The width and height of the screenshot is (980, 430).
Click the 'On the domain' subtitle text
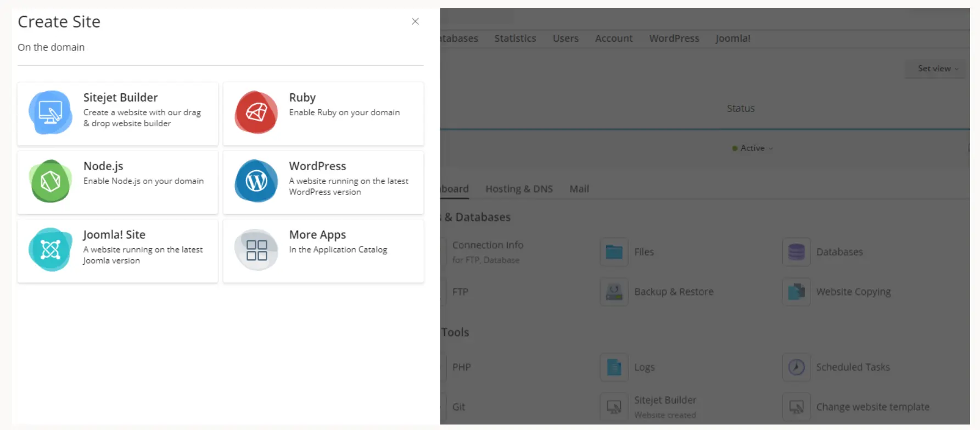51,47
